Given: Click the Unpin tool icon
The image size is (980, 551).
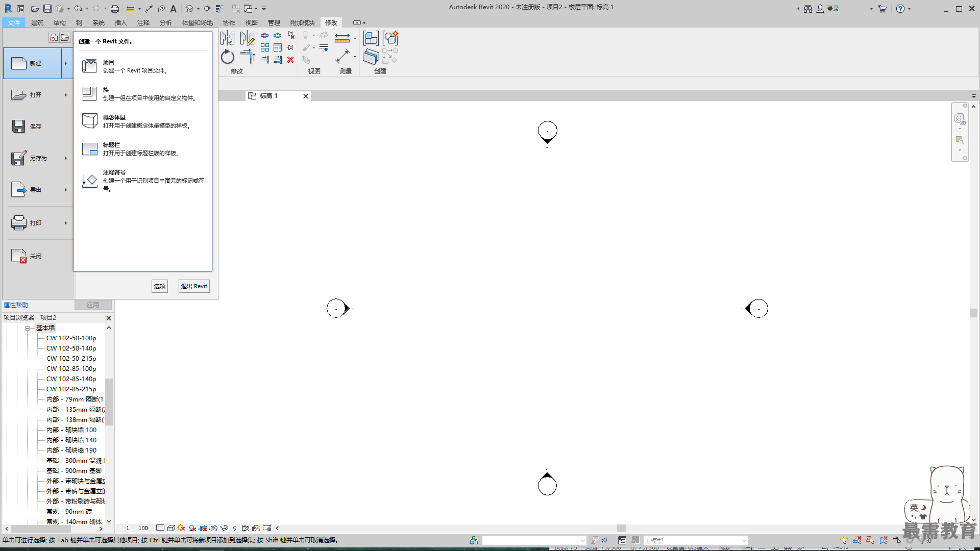Looking at the screenshot, I should click(x=290, y=35).
